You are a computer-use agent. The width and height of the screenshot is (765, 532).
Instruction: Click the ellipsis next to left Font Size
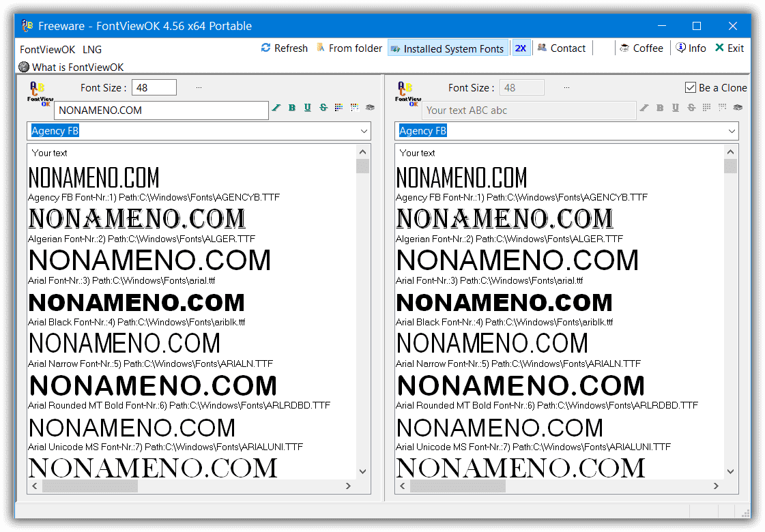coord(199,88)
